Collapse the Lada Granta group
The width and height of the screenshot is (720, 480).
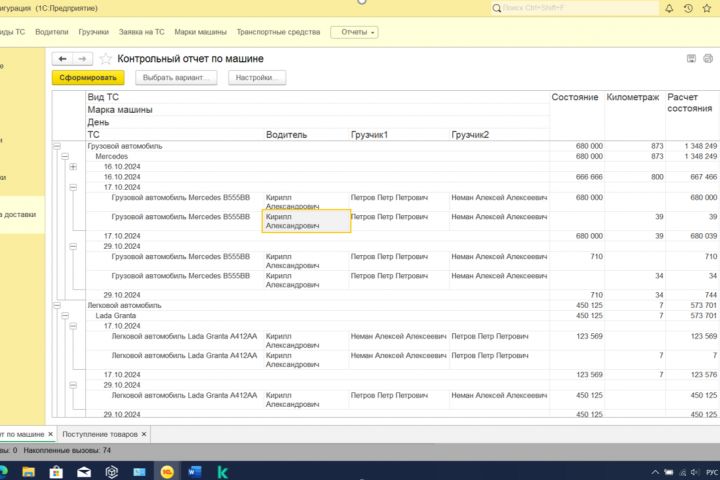pyautogui.click(x=65, y=316)
